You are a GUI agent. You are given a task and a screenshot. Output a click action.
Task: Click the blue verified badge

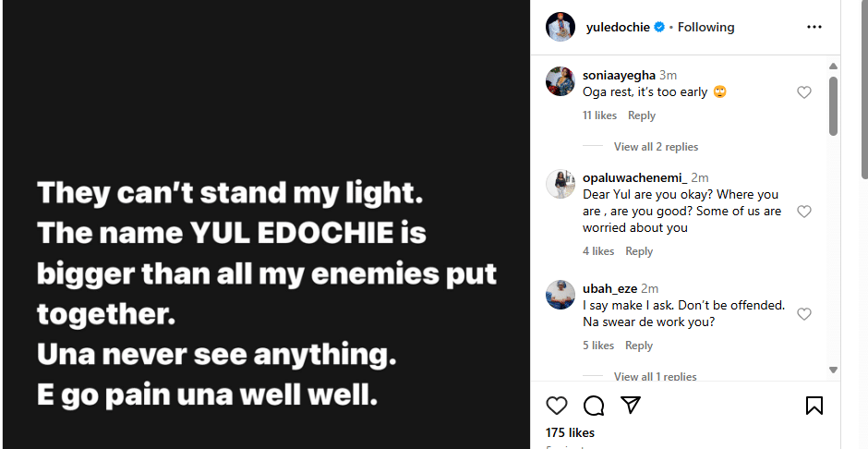coord(659,28)
